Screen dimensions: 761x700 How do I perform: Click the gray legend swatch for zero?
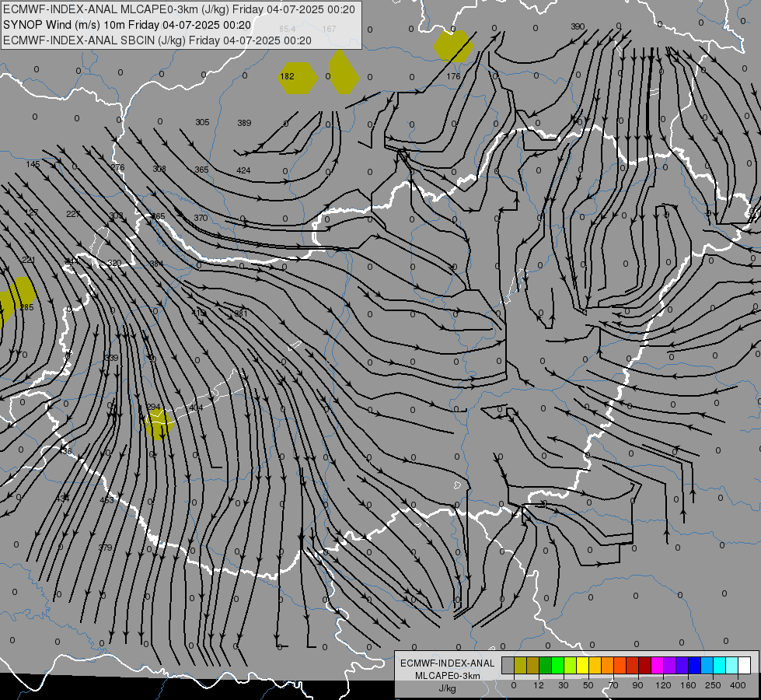click(x=508, y=666)
